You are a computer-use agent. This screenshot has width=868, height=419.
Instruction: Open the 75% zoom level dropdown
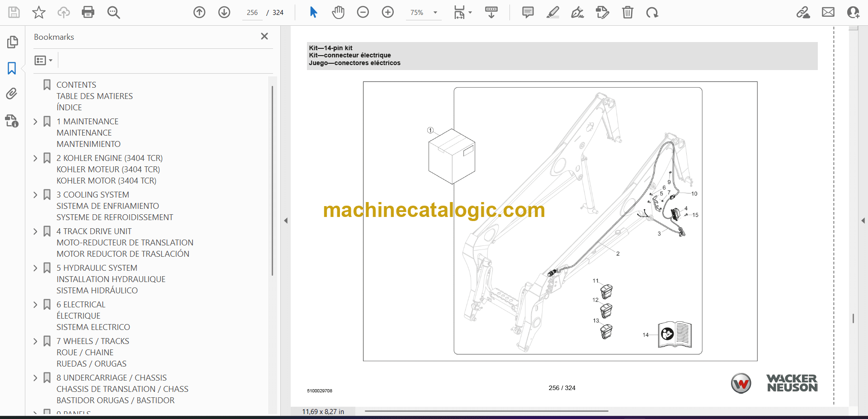pyautogui.click(x=435, y=13)
